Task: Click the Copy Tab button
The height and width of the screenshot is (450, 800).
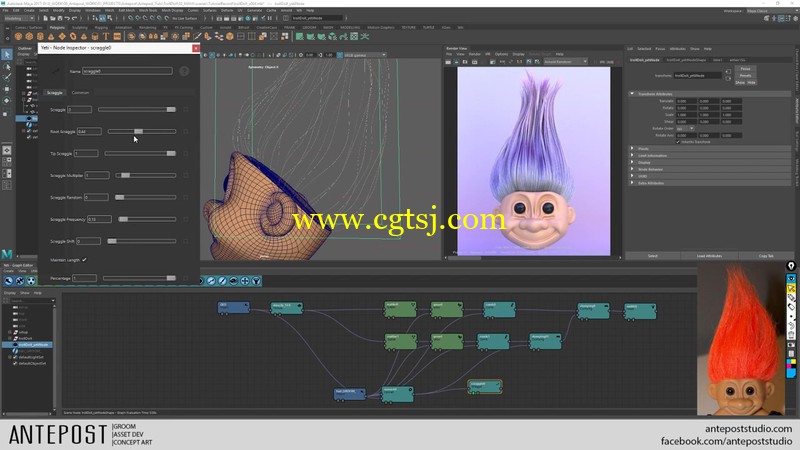Action: [x=766, y=256]
